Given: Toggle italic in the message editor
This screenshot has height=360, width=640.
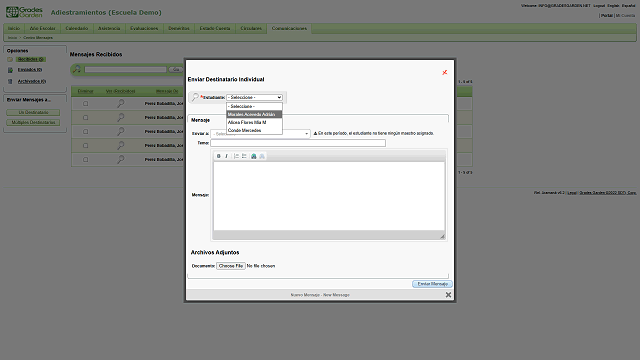Looking at the screenshot, I should 227,156.
